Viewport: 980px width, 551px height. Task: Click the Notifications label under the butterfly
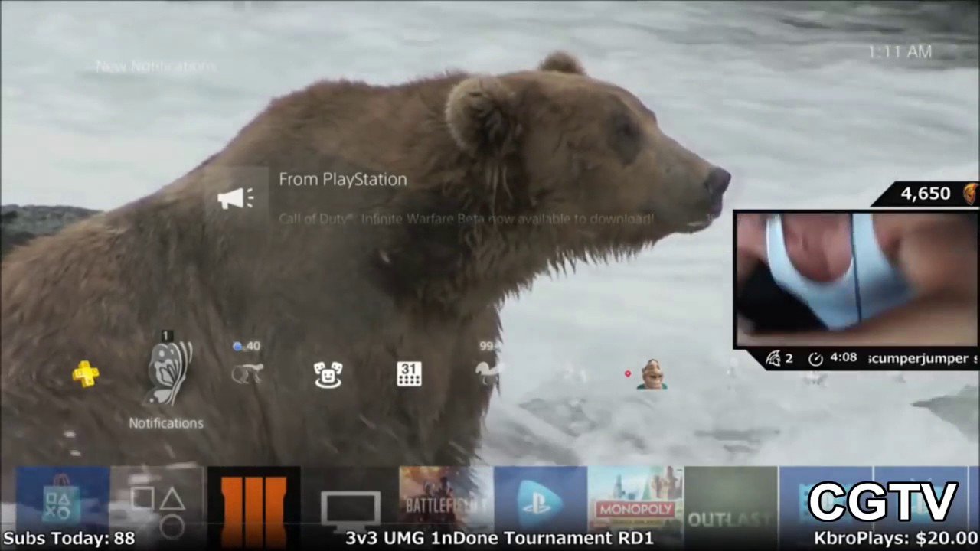(166, 423)
